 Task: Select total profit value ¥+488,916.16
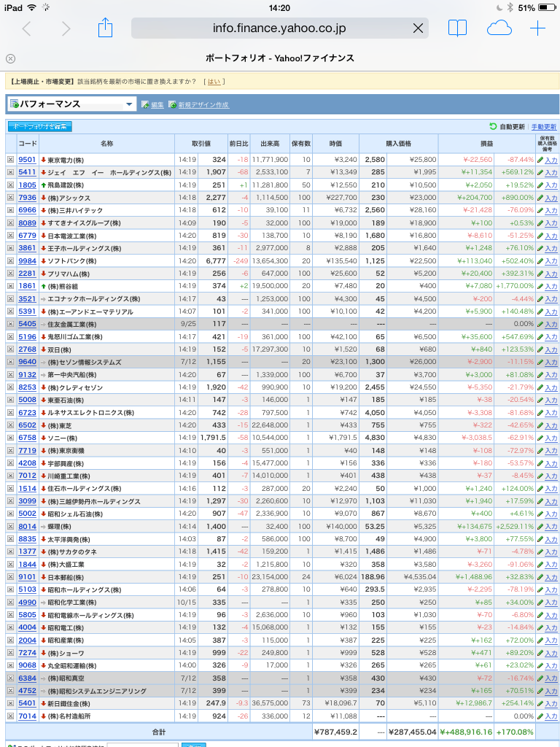click(466, 732)
